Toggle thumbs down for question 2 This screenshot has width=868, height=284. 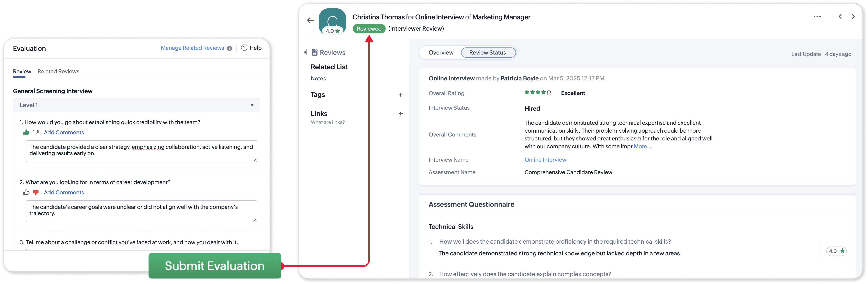coord(36,192)
